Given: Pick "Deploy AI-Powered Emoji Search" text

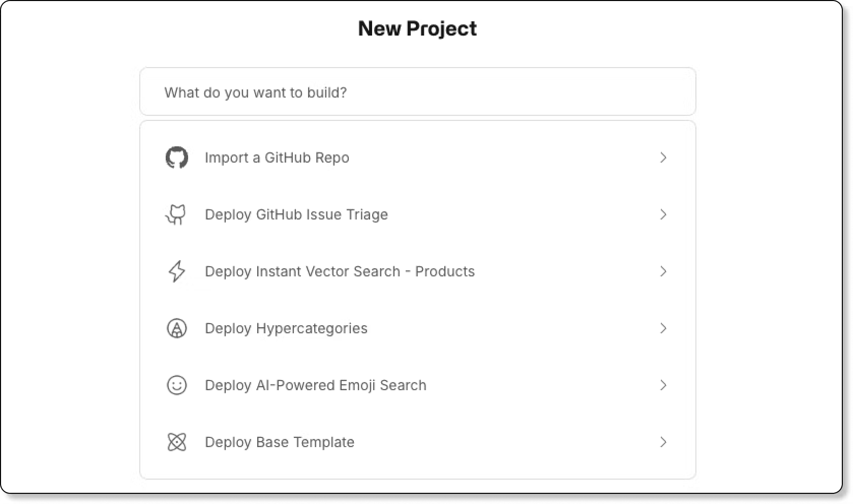Looking at the screenshot, I should point(316,386).
